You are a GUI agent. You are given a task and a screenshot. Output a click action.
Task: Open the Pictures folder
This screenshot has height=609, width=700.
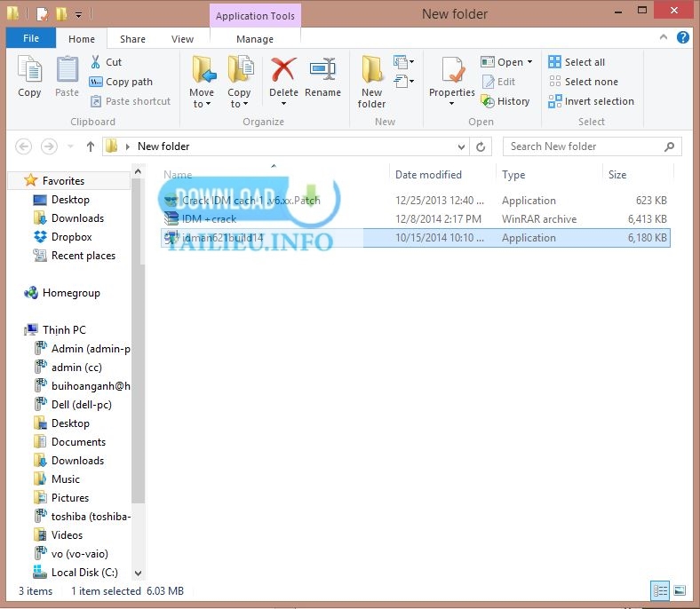pos(69,497)
